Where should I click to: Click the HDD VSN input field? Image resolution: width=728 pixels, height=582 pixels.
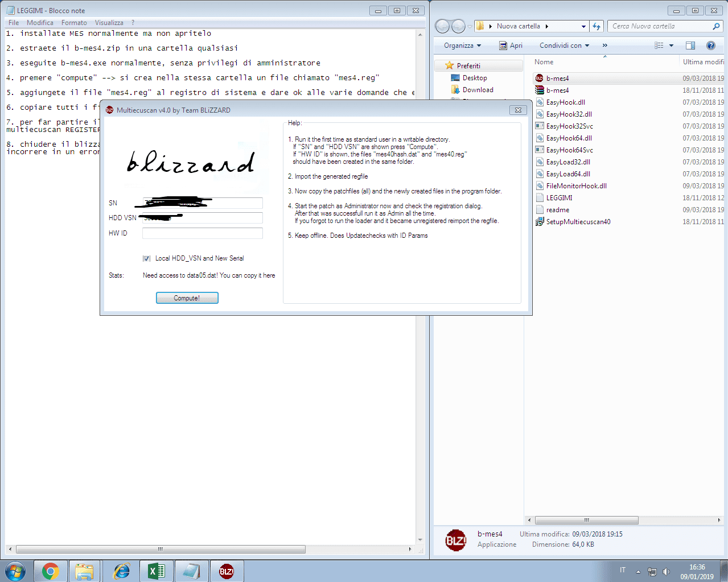[203, 218]
